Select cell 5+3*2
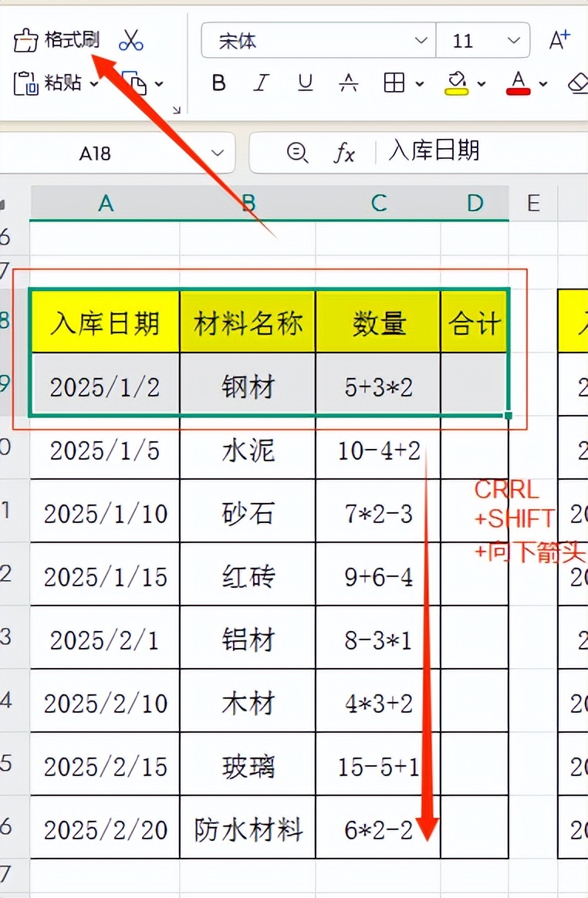The width and height of the screenshot is (588, 898). (x=378, y=385)
